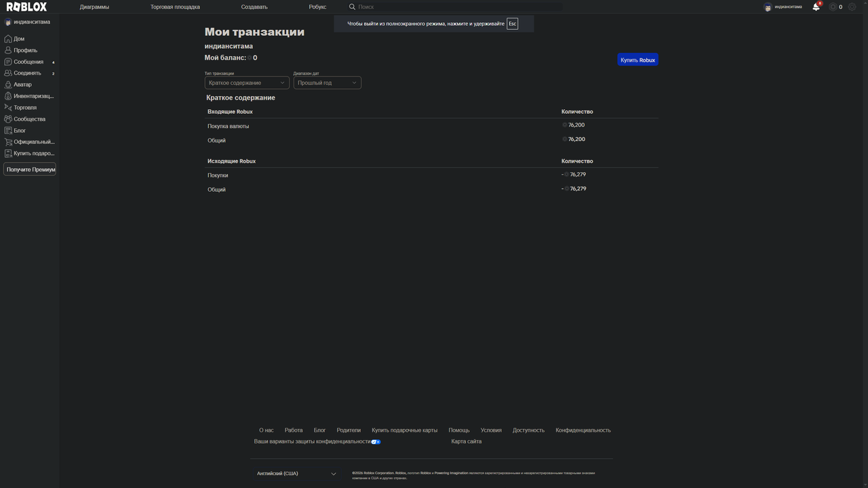Click the privacy options toggle icon in footer
Viewport: 868px width, 488px height.
pyautogui.click(x=376, y=441)
